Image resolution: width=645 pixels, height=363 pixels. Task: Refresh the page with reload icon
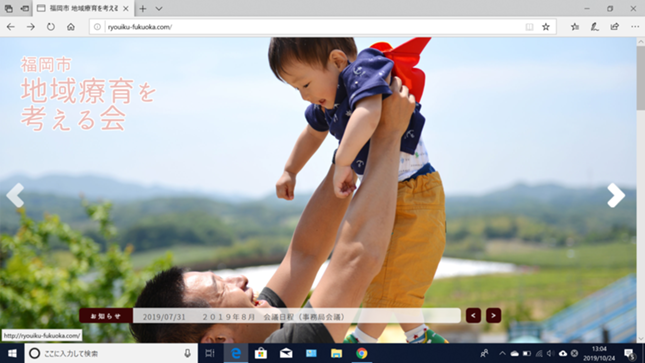pos(51,27)
